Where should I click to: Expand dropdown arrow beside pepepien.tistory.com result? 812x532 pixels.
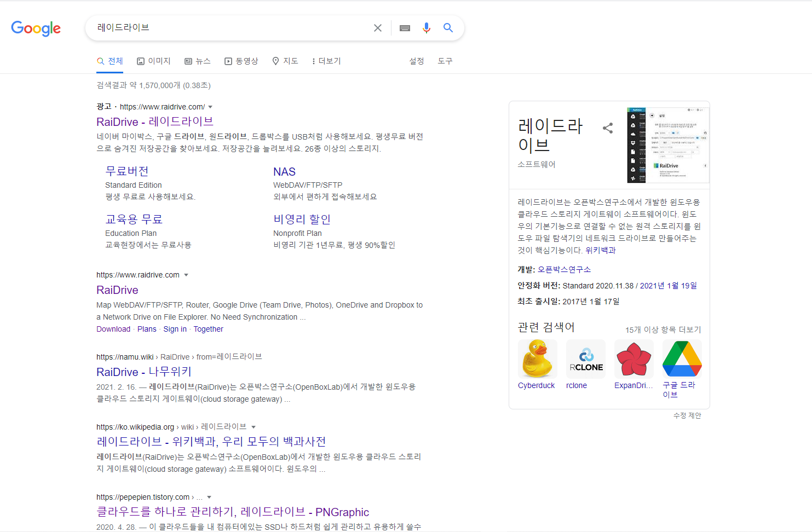[x=209, y=498]
